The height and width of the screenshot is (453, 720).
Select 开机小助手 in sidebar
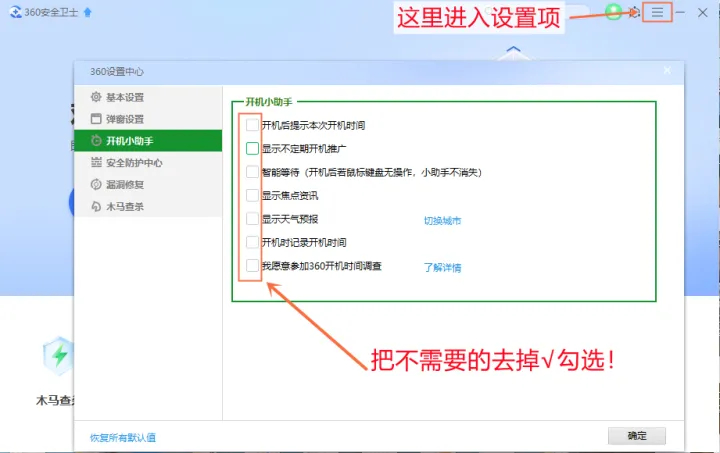(148, 140)
